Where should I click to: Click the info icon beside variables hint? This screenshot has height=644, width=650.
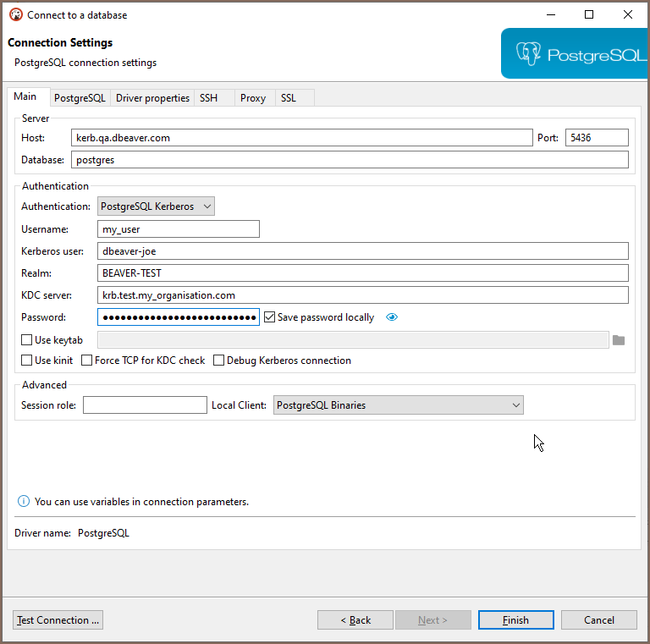(x=24, y=502)
